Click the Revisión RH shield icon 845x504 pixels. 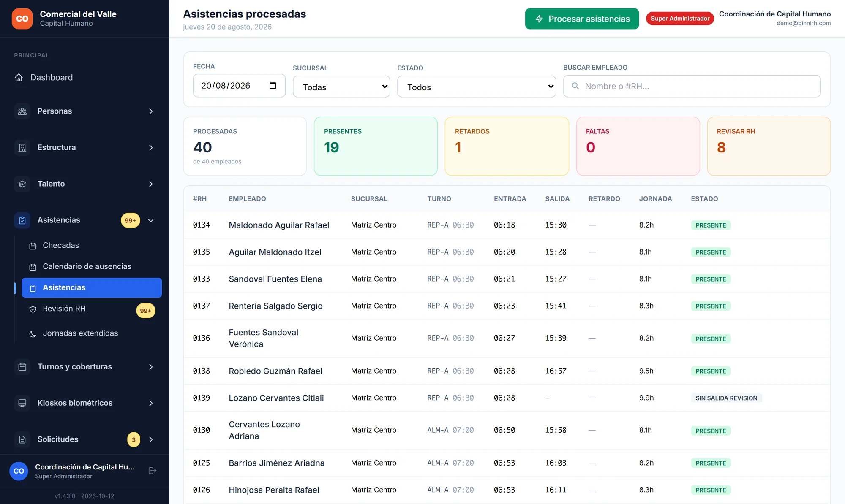[33, 309]
